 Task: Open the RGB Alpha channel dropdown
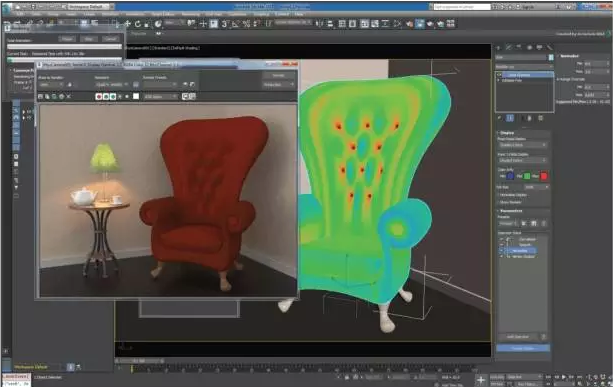[x=161, y=96]
